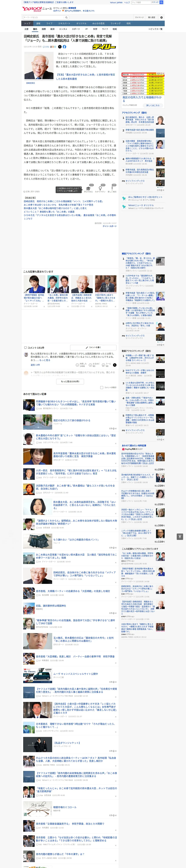This screenshot has width=186, height=868.
Task: Select the エキスパート navigation tab
Action: 64,24
